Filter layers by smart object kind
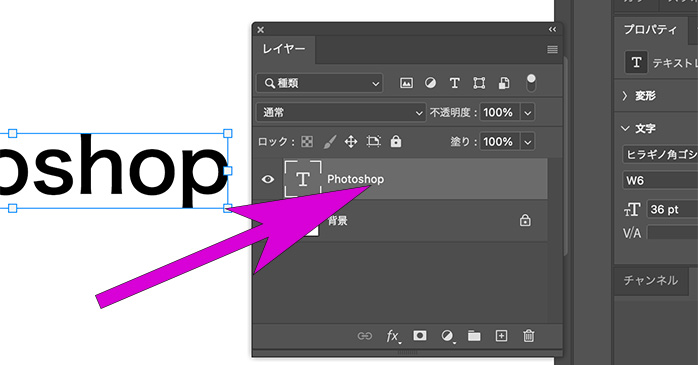698x365 pixels. [x=503, y=83]
